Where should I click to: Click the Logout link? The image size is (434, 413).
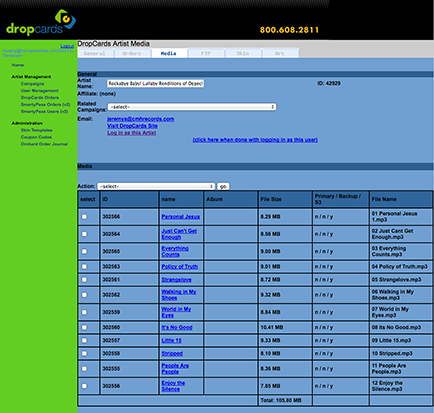pos(67,46)
